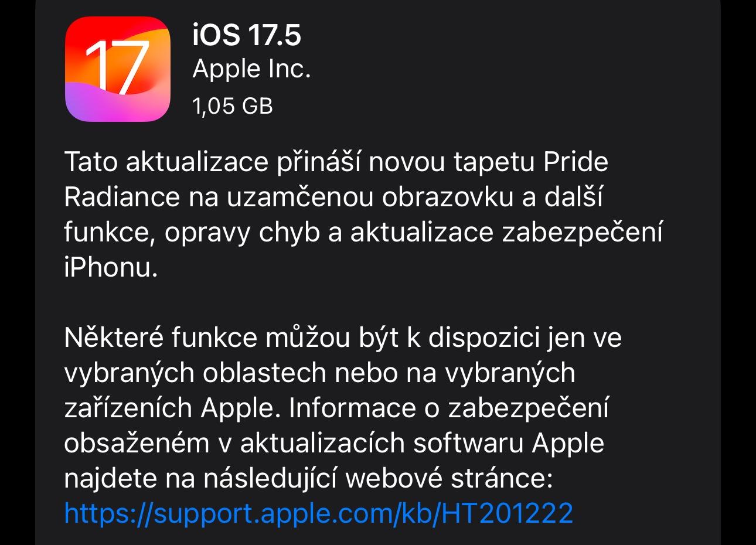
Task: Click the text "novou tapetu"
Action: point(452,162)
